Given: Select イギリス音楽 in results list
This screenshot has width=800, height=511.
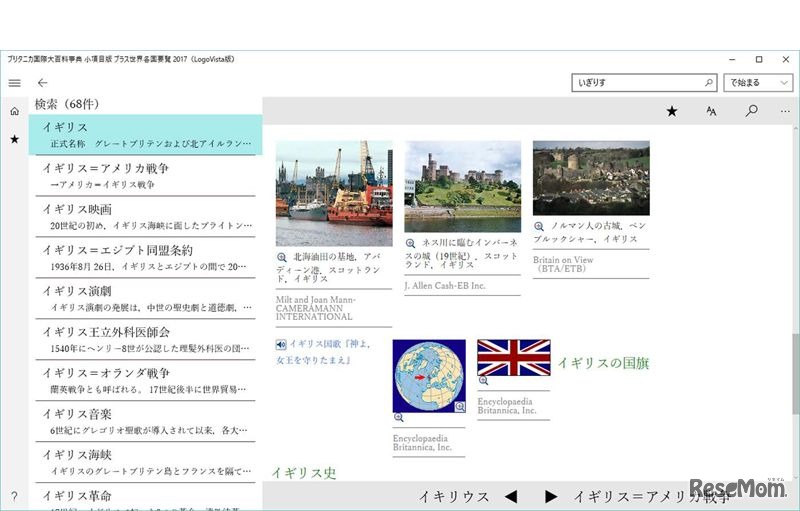Looking at the screenshot, I should (145, 422).
